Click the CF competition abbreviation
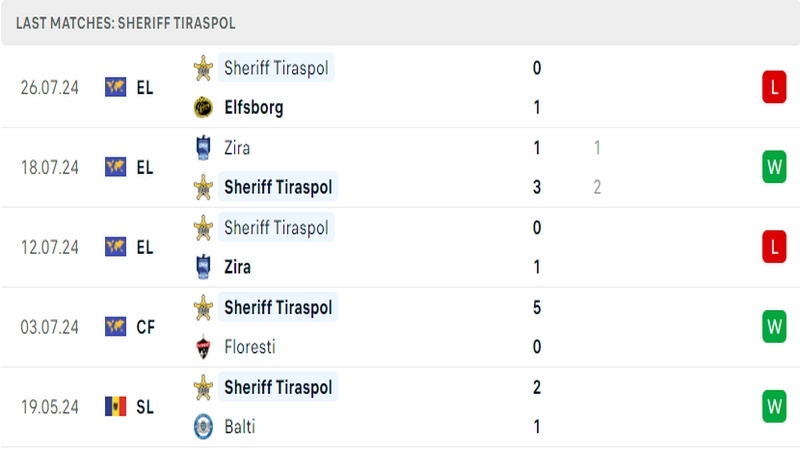Screen dimensions: 800x450 145,327
